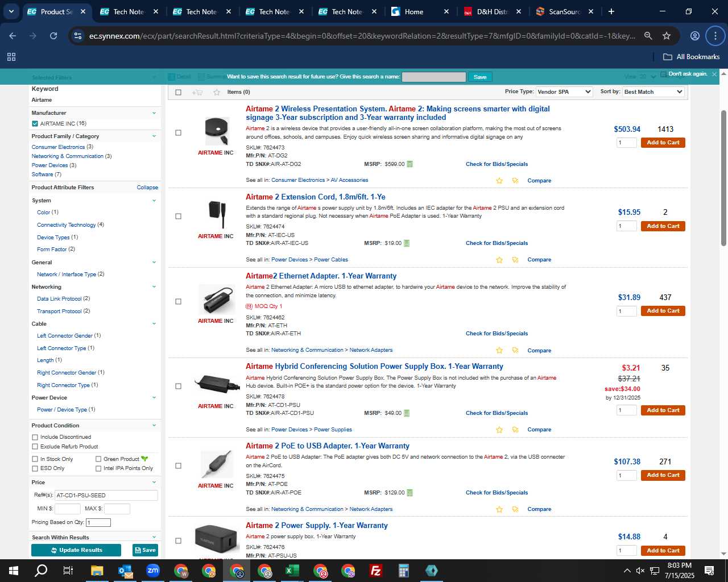Check the In Stock Only option
Viewport: 728px width, 582px height.
coord(35,459)
